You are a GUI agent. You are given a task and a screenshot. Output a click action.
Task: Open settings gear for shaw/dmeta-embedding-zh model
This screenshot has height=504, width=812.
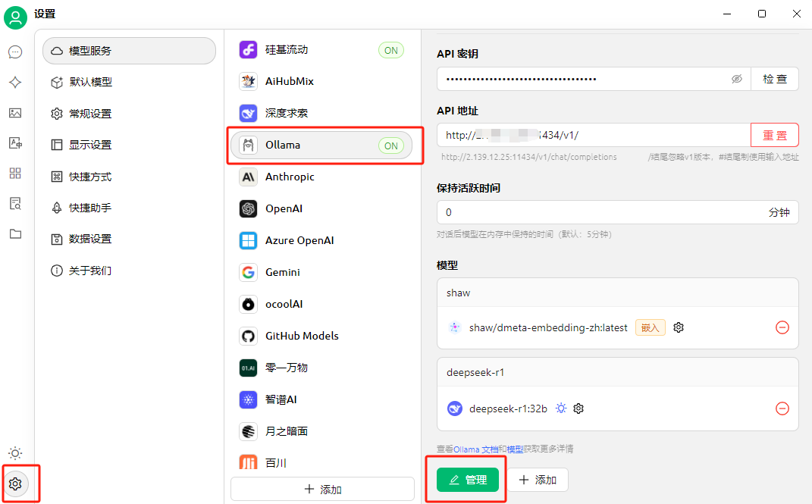click(679, 327)
